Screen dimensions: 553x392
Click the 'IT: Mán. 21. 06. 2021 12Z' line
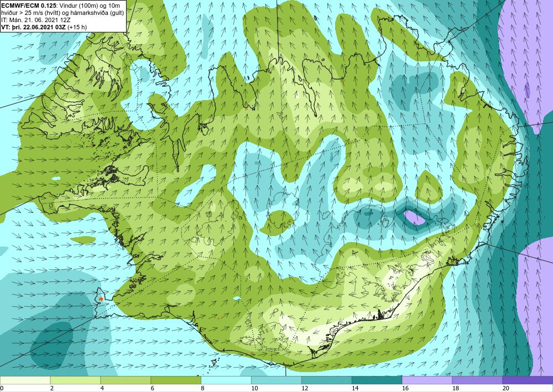pos(35,20)
